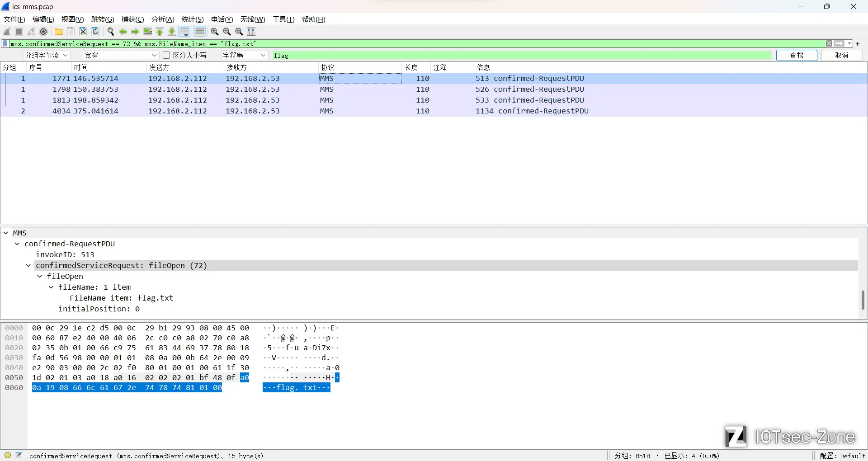The width and height of the screenshot is (868, 461).
Task: Open the 文件(F) menu
Action: pyautogui.click(x=14, y=19)
